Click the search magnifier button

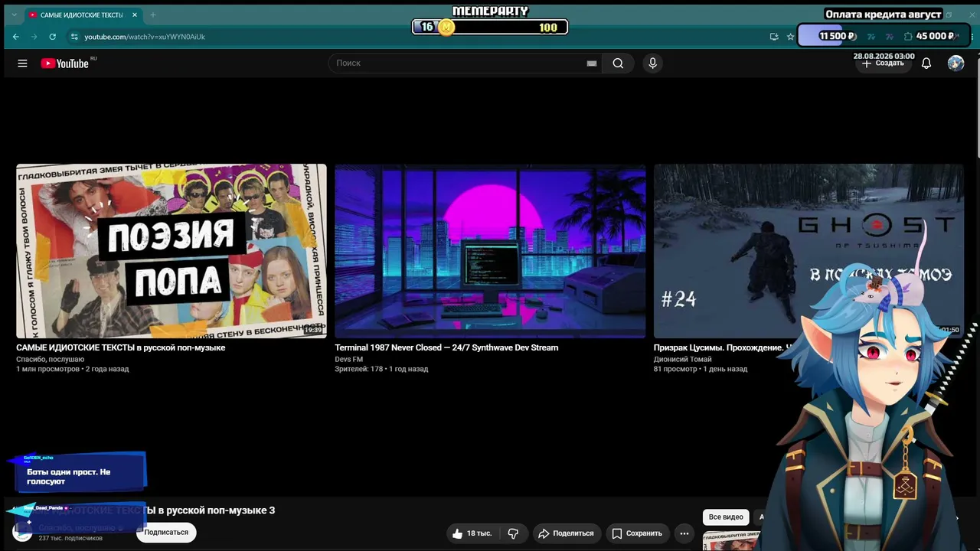click(618, 64)
